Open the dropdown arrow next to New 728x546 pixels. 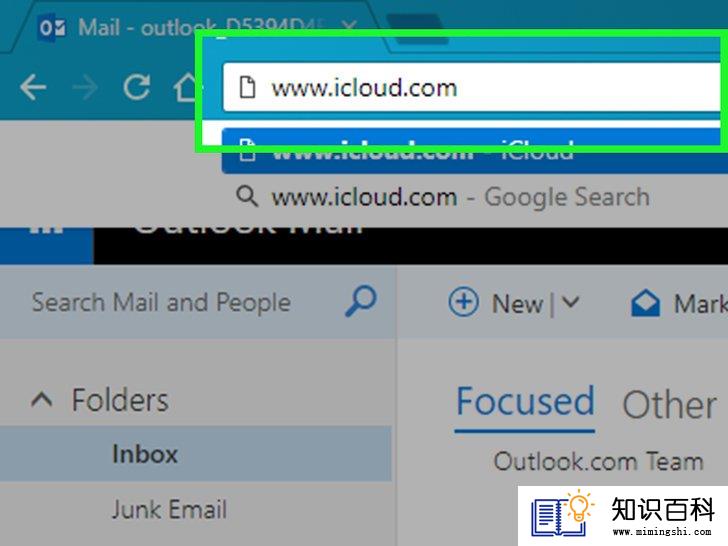pyautogui.click(x=570, y=303)
